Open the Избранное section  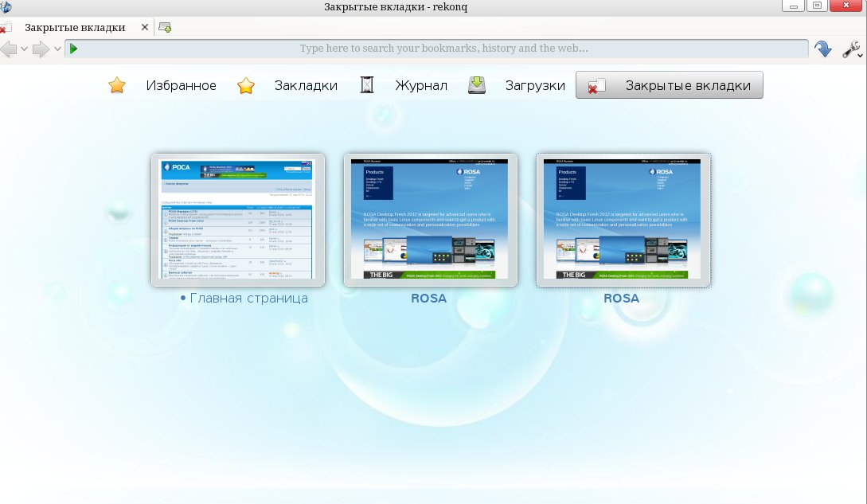[x=182, y=85]
